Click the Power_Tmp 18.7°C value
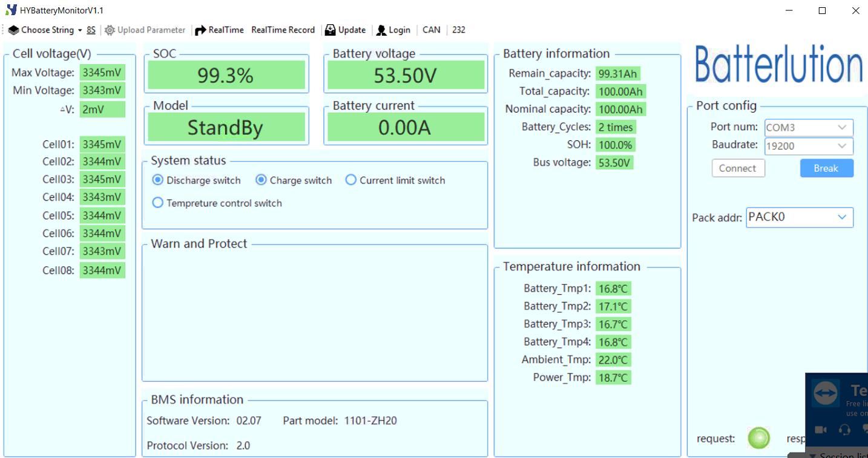Screen dimensions: 868x458 pyautogui.click(x=613, y=378)
